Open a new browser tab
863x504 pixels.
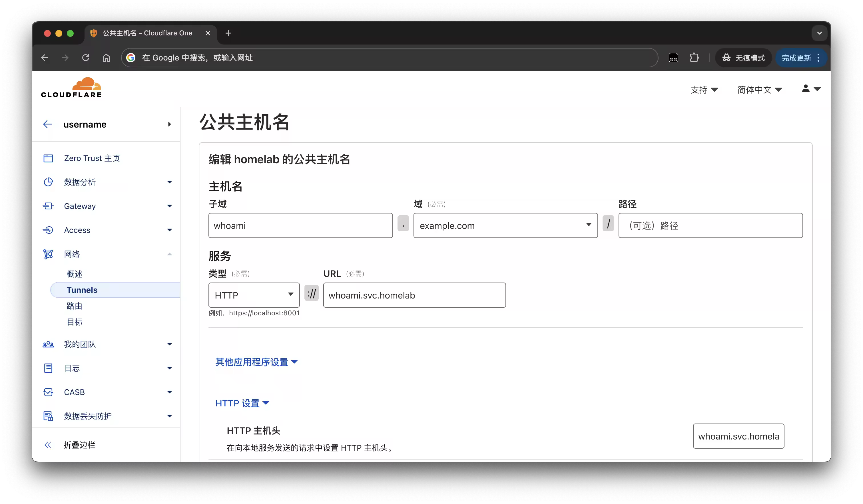coord(228,33)
